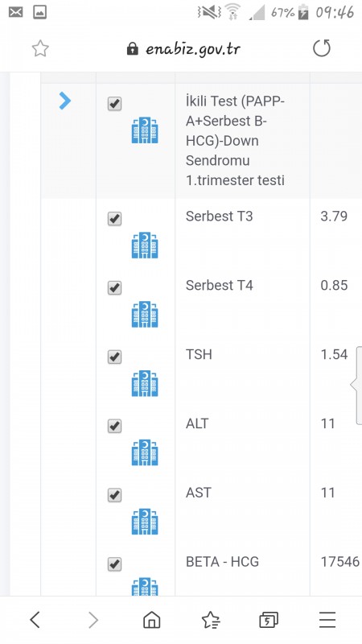This screenshot has height=644, width=362.
Task: Click hospital icon in TSH row
Action: (145, 383)
